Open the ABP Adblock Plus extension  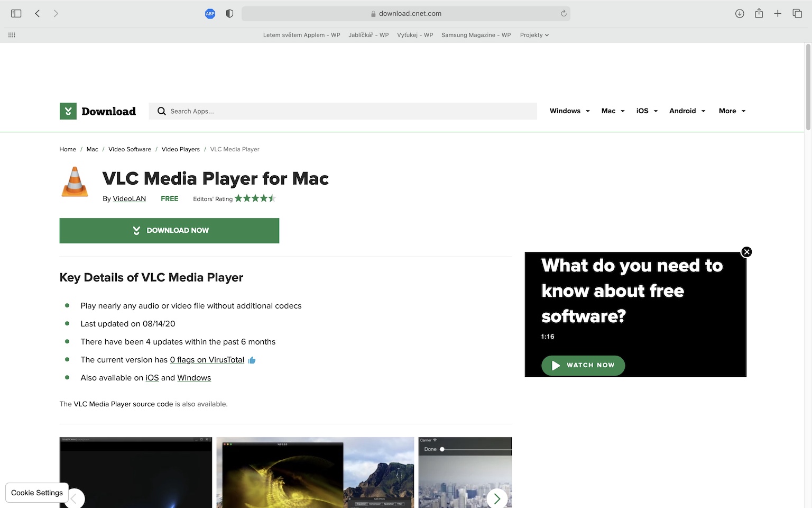[x=210, y=14]
